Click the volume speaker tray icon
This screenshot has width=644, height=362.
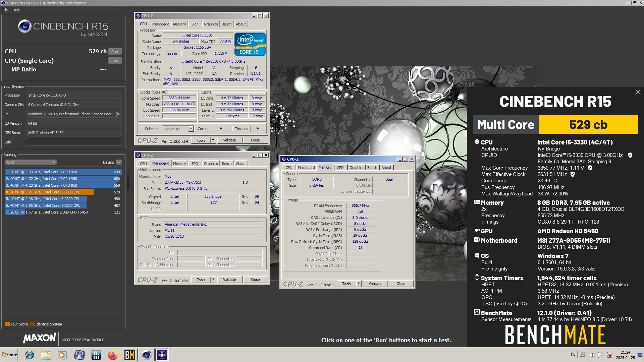pos(592,355)
